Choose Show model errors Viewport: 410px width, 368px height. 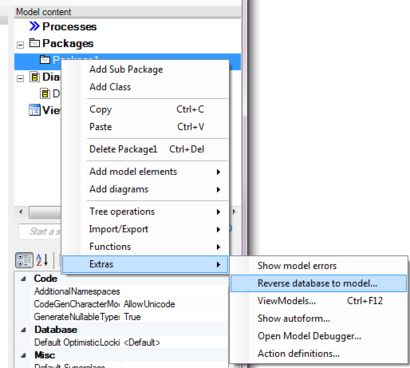(x=319, y=266)
